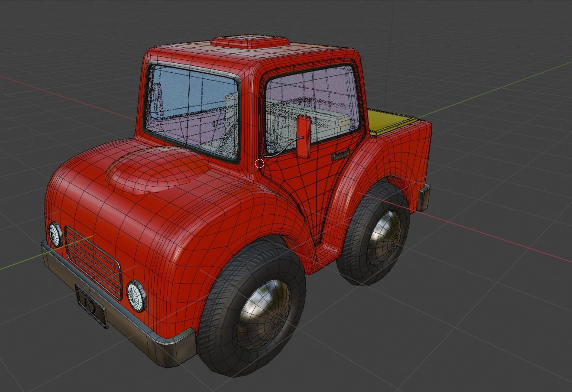Image resolution: width=572 pixels, height=392 pixels.
Task: Select the 3D cursor near the door
Action: point(259,164)
